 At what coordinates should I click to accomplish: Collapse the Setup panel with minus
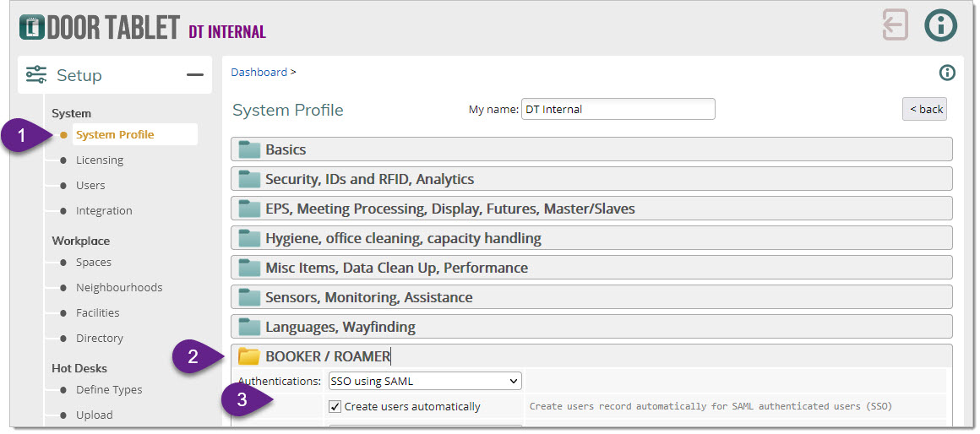[x=195, y=75]
